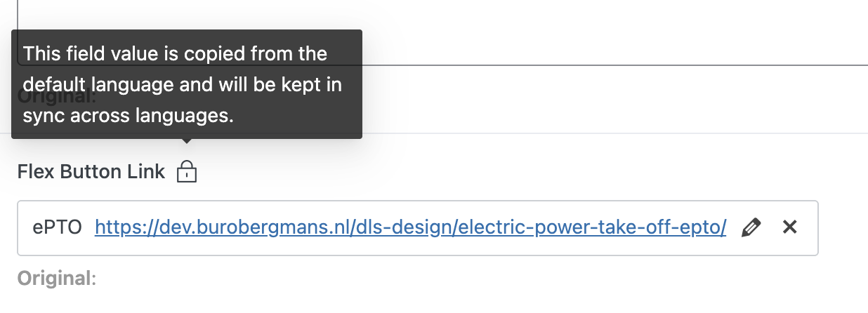Viewport: 868px width, 313px height.
Task: Click the dark sync tooltip's first line
Action: click(175, 53)
